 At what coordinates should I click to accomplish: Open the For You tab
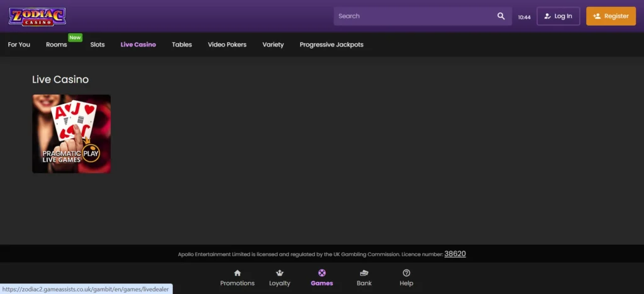tap(19, 45)
